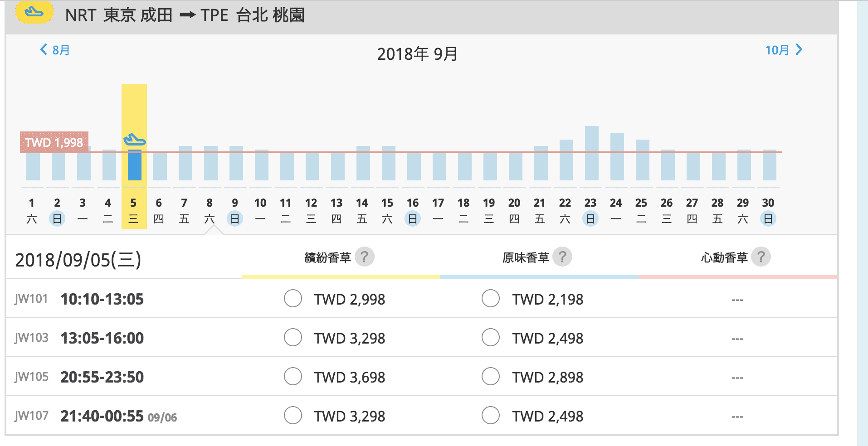Screen dimensions: 868x446
Task: Select 心動香草 fare column header
Action: coord(724,258)
